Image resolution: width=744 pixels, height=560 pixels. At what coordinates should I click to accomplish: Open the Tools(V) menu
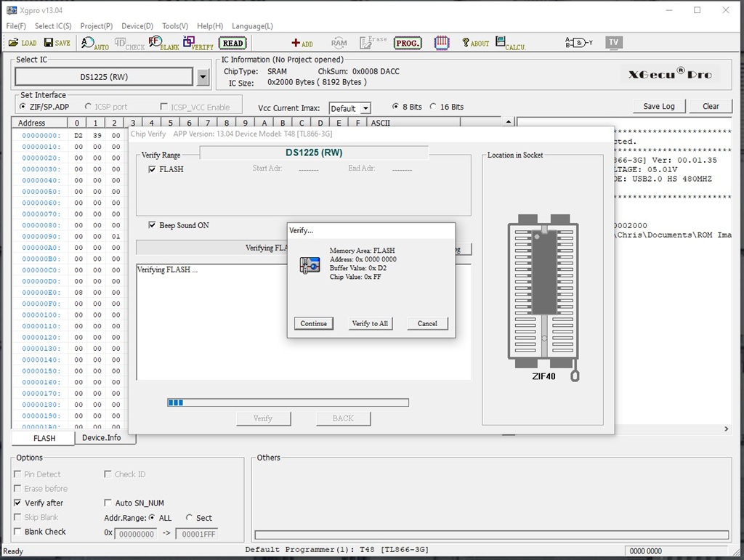175,26
